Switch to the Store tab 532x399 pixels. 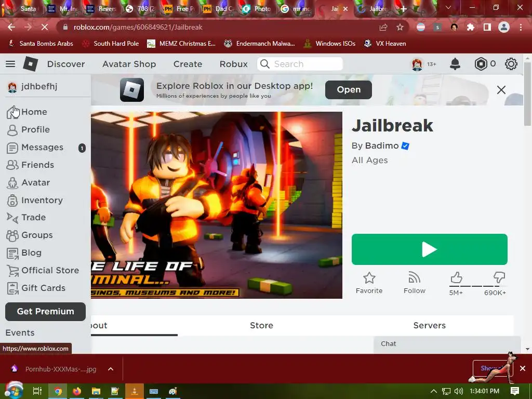click(x=261, y=325)
